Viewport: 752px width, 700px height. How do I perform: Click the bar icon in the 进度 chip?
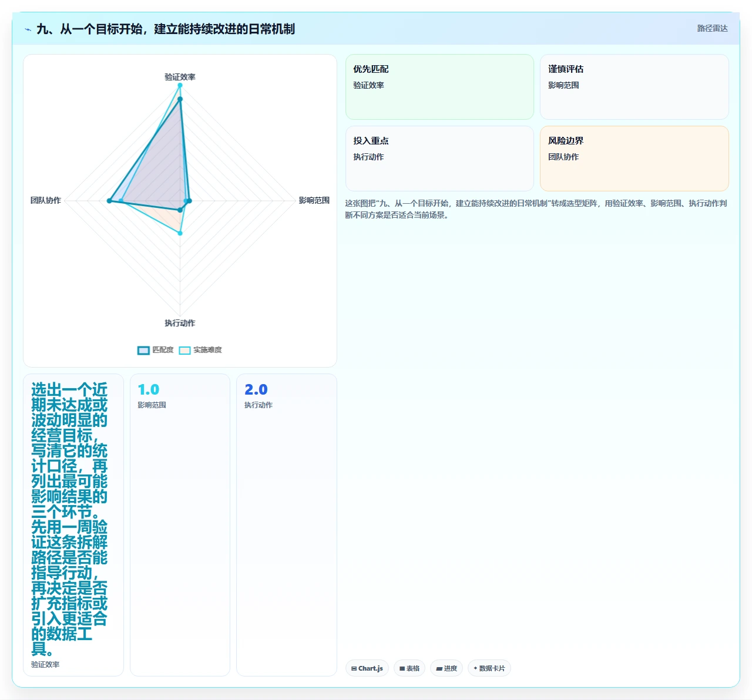click(439, 669)
